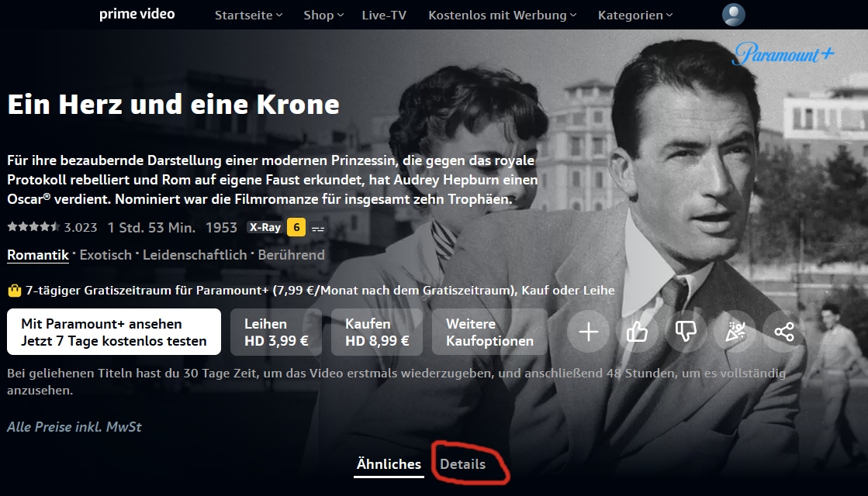Open the watch party confetti icon
The height and width of the screenshot is (496, 868).
point(735,332)
